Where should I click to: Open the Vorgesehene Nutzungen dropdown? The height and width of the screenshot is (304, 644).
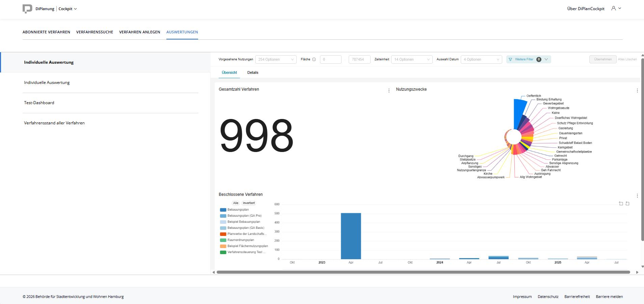tap(276, 60)
